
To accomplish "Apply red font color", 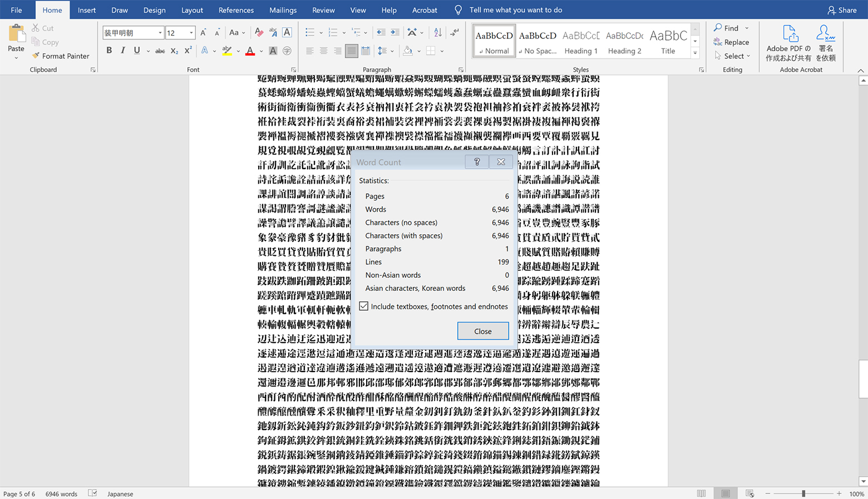I will click(x=250, y=51).
